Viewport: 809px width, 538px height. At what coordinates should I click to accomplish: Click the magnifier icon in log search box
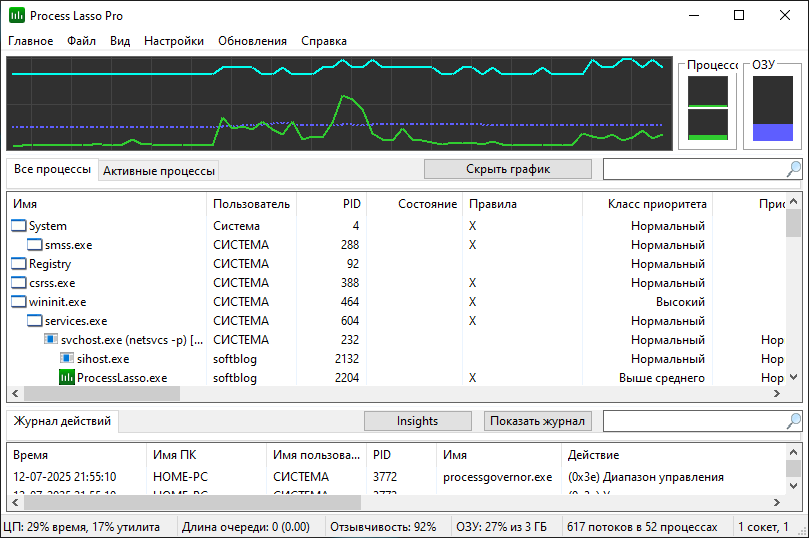coord(794,421)
